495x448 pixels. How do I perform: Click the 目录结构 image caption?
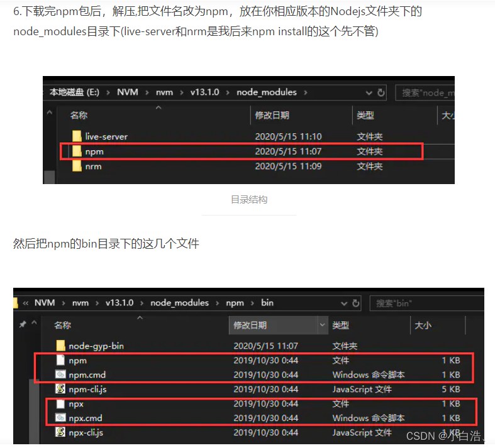[249, 200]
